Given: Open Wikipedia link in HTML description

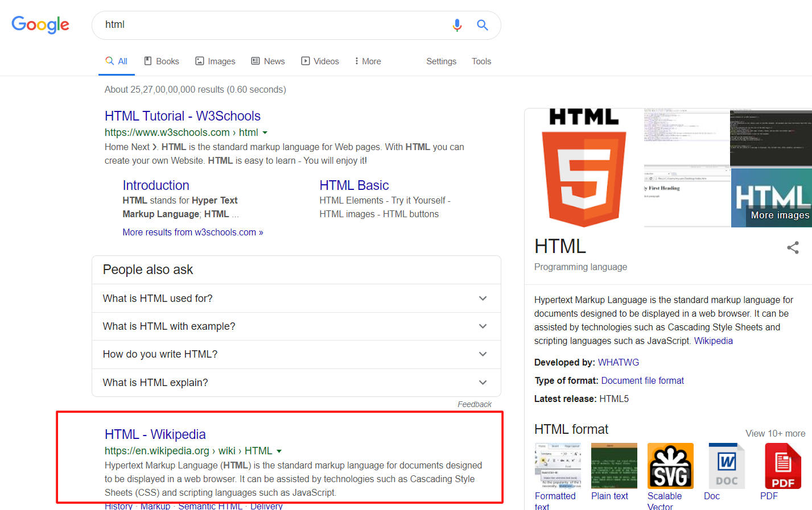Looking at the screenshot, I should click(x=713, y=341).
